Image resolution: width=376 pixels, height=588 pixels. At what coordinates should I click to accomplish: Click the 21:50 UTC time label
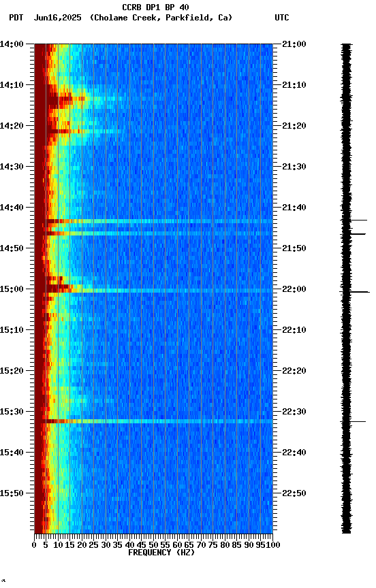(x=294, y=248)
